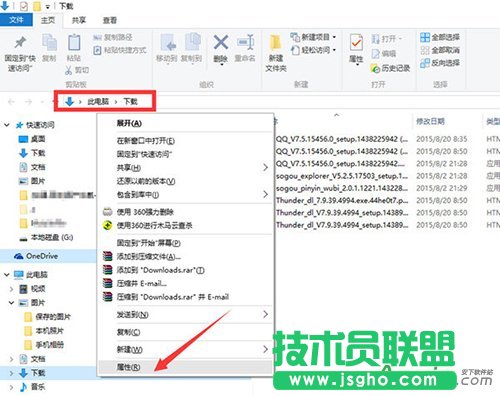Click the Properties checkmark icon in ribbon

click(x=356, y=43)
